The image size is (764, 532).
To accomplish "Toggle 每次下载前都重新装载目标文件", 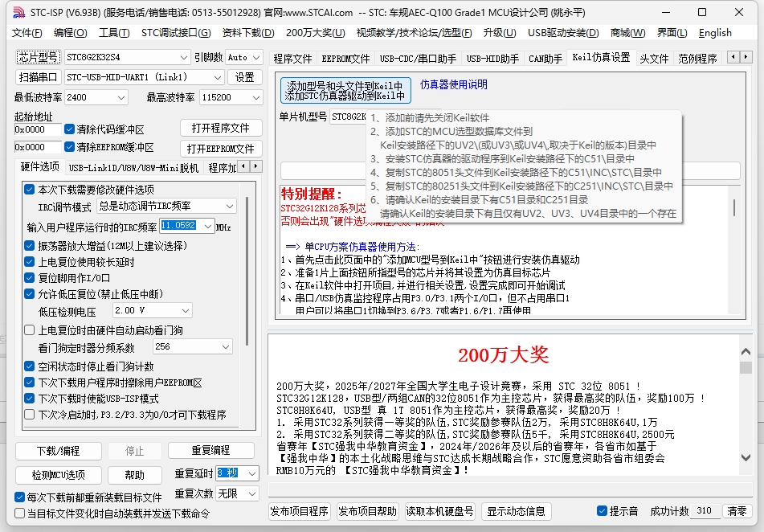I will pyautogui.click(x=20, y=497).
